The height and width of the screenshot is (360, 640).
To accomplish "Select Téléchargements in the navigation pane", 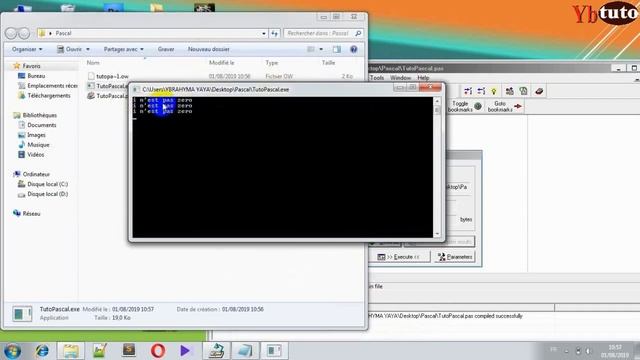I will 44,96.
